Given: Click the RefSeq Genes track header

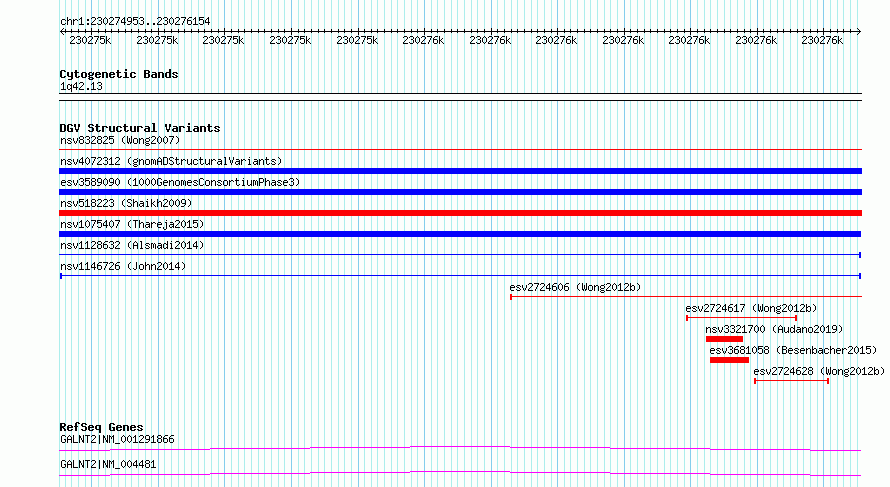Looking at the screenshot, I should [x=102, y=427].
